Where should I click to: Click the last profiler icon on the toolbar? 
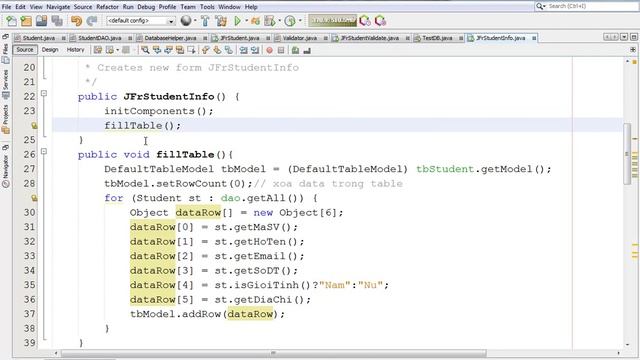click(380, 21)
